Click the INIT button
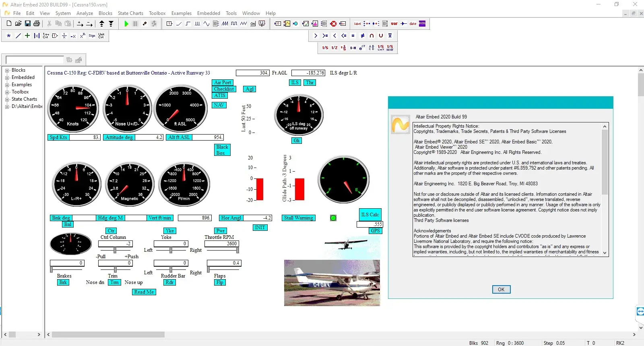Viewport: 644px width, 346px height. (x=260, y=228)
